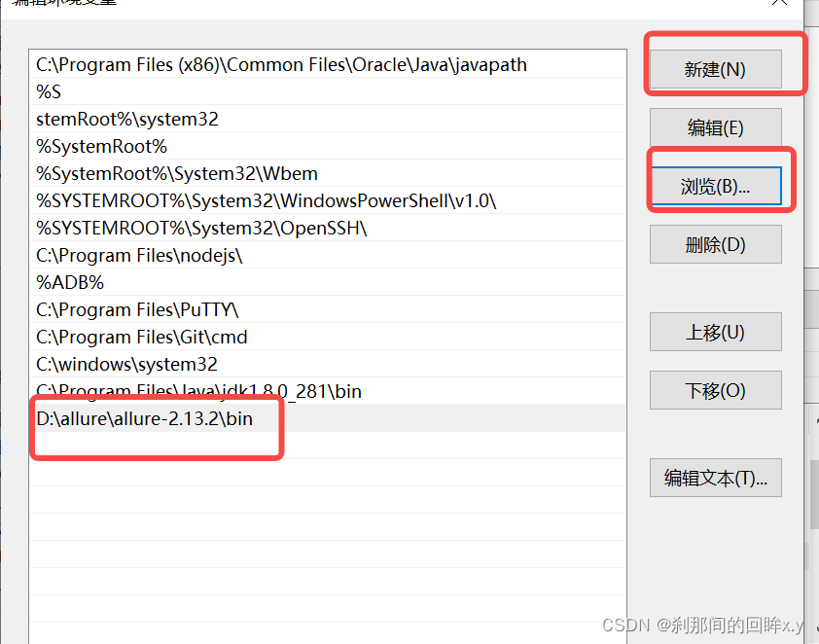The width and height of the screenshot is (819, 644).
Task: Select the %SystemRoot% entry
Action: [x=328, y=146]
